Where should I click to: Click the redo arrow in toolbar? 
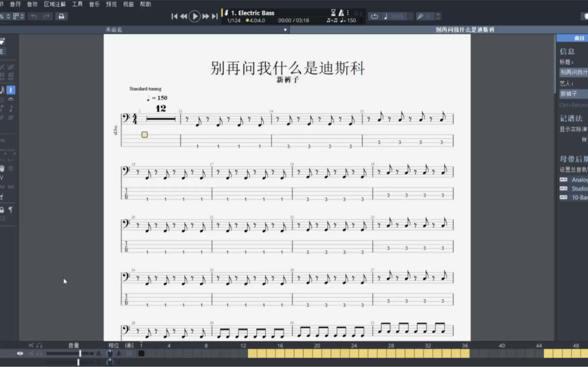[47, 16]
